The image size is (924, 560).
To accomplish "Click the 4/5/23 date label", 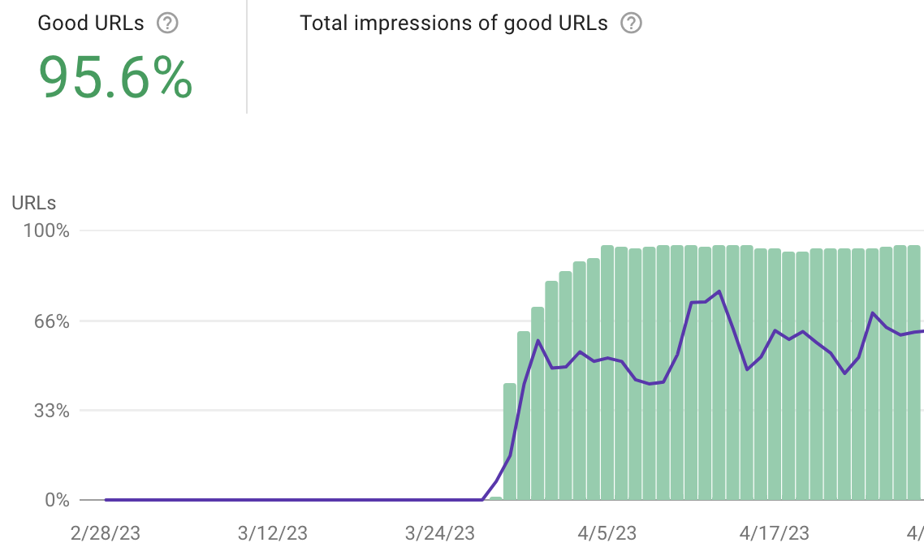I will point(607,533).
